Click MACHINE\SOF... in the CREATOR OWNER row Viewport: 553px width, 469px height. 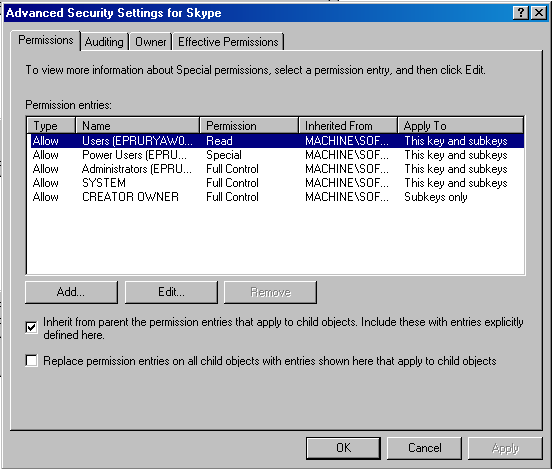(347, 197)
